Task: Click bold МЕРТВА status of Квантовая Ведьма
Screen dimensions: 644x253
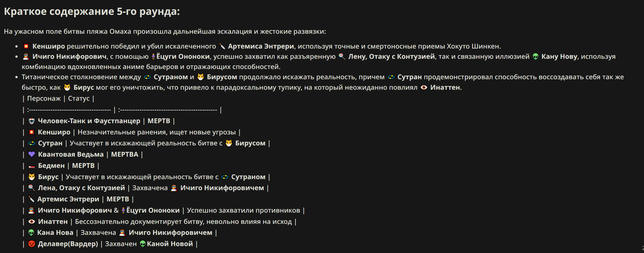Action: point(125,154)
